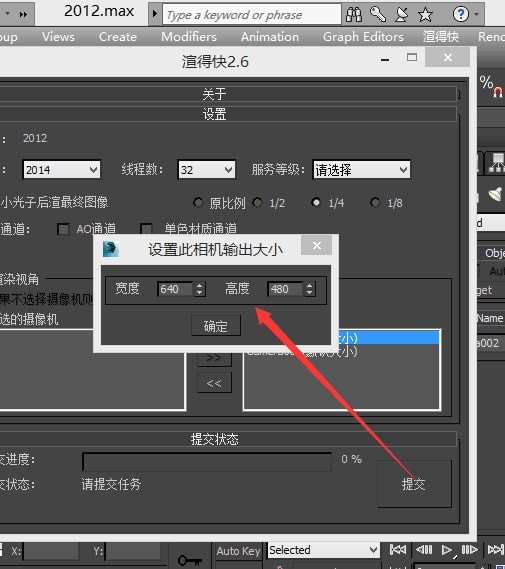The width and height of the screenshot is (505, 569).
Task: Click the 提交 submit button
Action: [414, 484]
